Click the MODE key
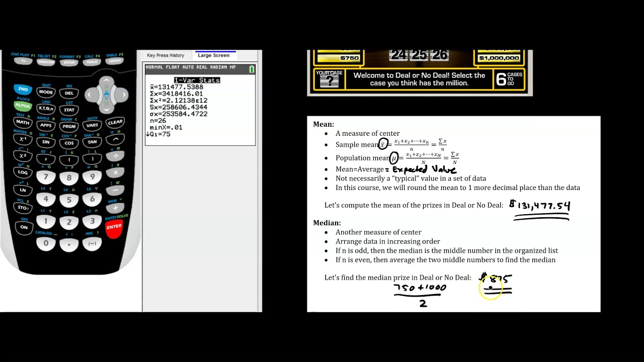The image size is (644, 362). (x=46, y=93)
